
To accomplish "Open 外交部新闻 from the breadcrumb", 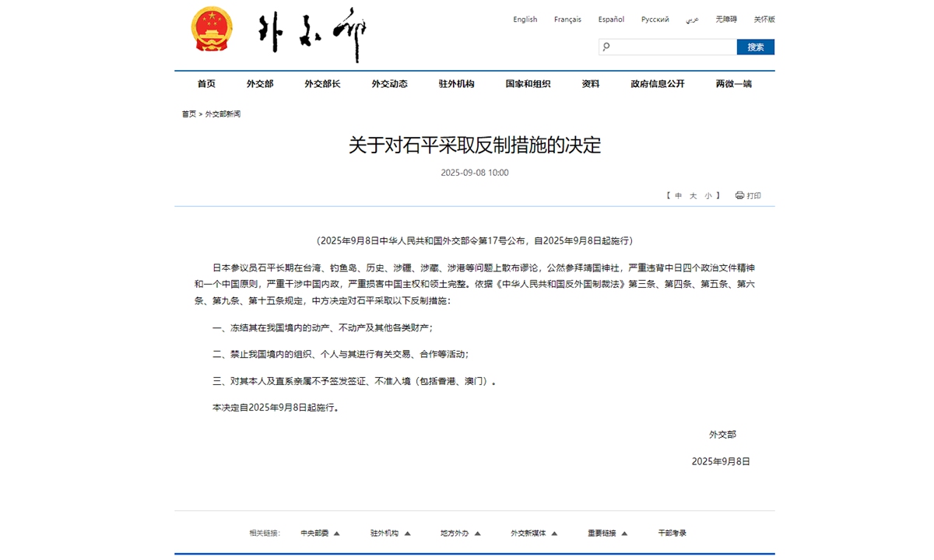I will [x=222, y=113].
